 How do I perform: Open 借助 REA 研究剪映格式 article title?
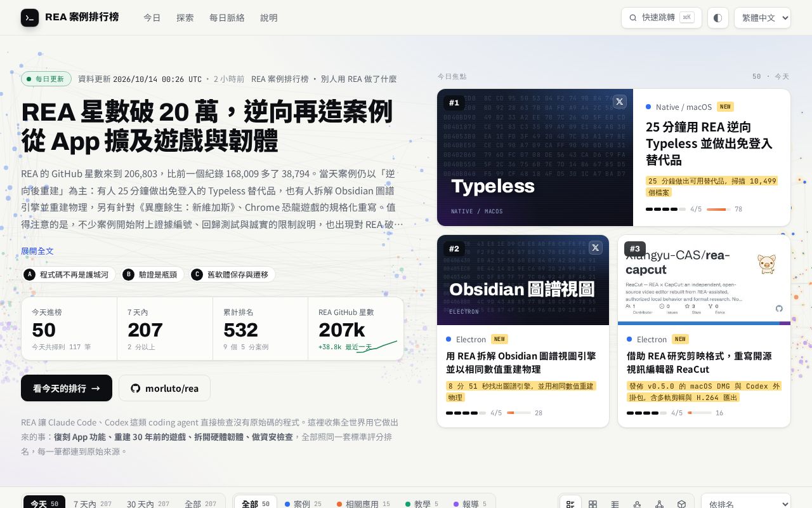tap(699, 363)
